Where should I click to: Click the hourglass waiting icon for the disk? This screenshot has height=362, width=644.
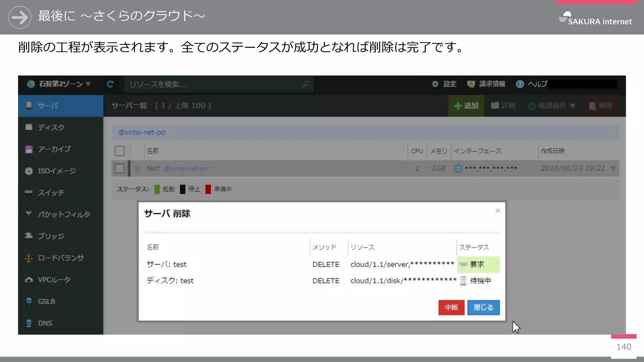tap(463, 281)
